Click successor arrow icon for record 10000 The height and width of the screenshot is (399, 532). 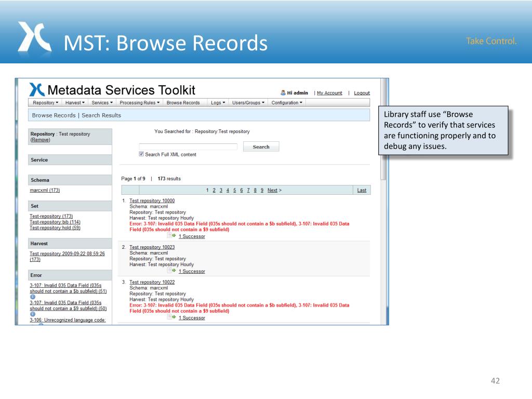pyautogui.click(x=171, y=235)
